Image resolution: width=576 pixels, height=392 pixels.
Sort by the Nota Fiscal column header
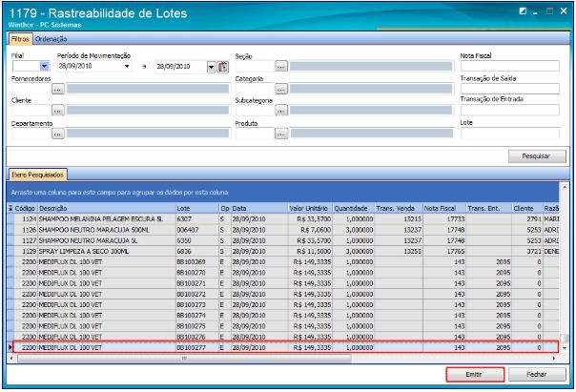(444, 208)
